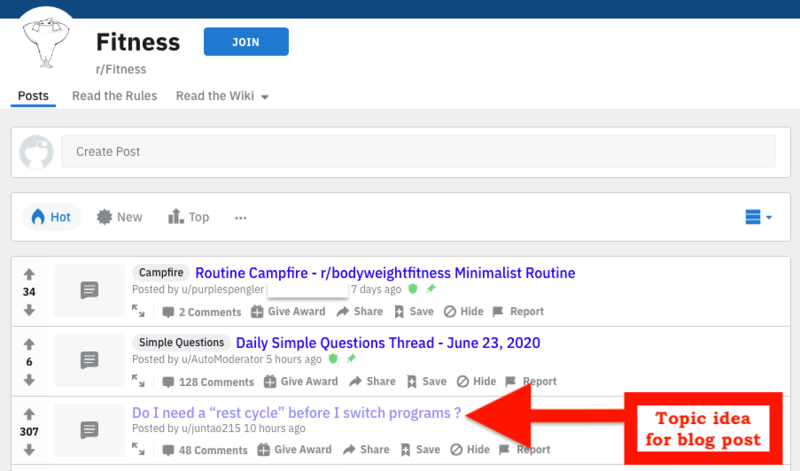Hide the Routine Campfire post

[x=463, y=311]
